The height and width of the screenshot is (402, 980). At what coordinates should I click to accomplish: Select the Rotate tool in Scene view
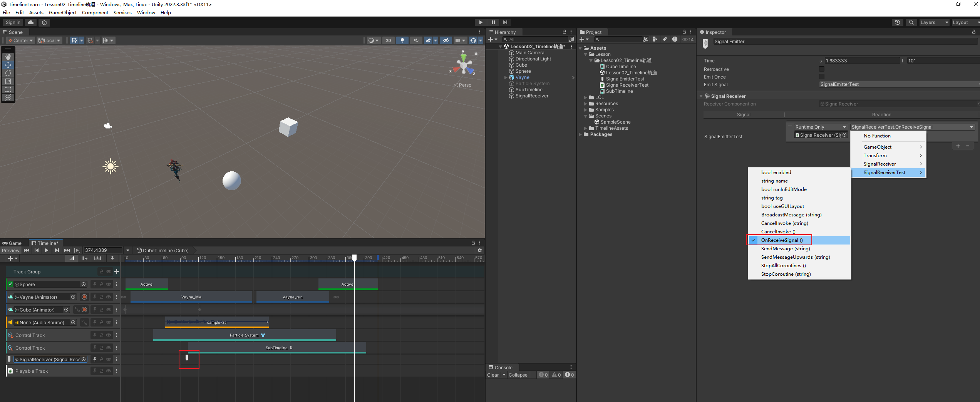[x=8, y=73]
